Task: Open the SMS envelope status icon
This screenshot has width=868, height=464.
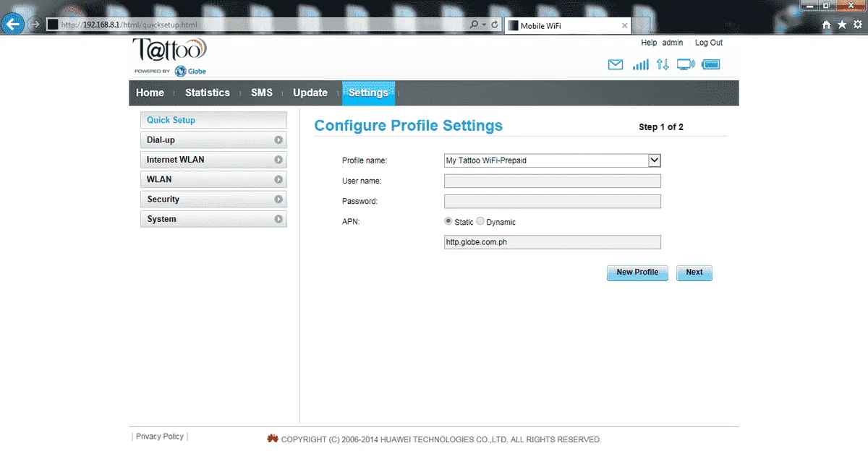Action: pos(615,65)
